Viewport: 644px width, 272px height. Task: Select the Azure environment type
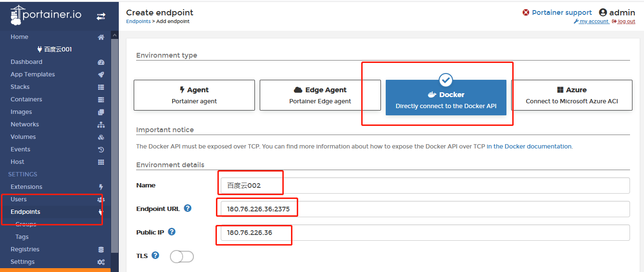(x=572, y=95)
